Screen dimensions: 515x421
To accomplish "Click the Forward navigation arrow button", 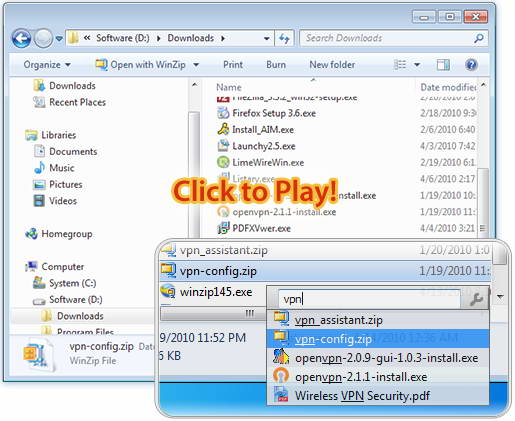I will click(43, 39).
